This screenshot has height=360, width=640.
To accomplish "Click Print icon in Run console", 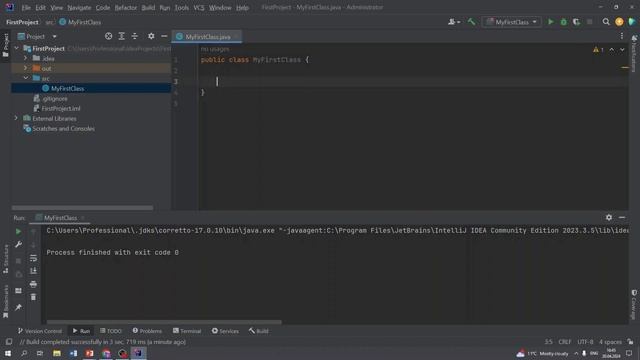I will coord(33,284).
